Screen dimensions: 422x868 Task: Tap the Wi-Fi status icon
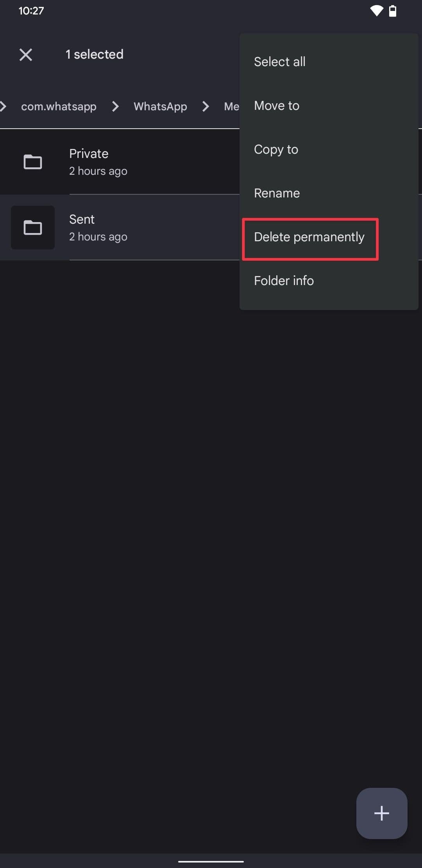pos(376,11)
